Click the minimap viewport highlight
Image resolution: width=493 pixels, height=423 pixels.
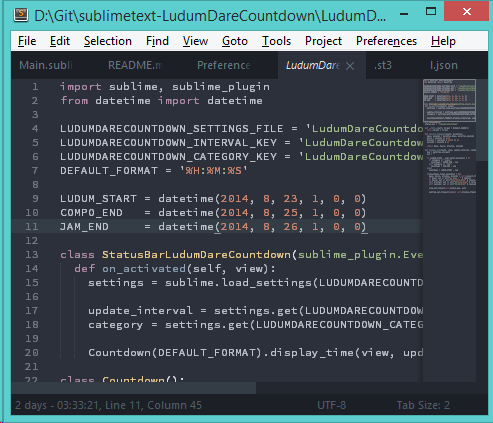click(x=449, y=100)
